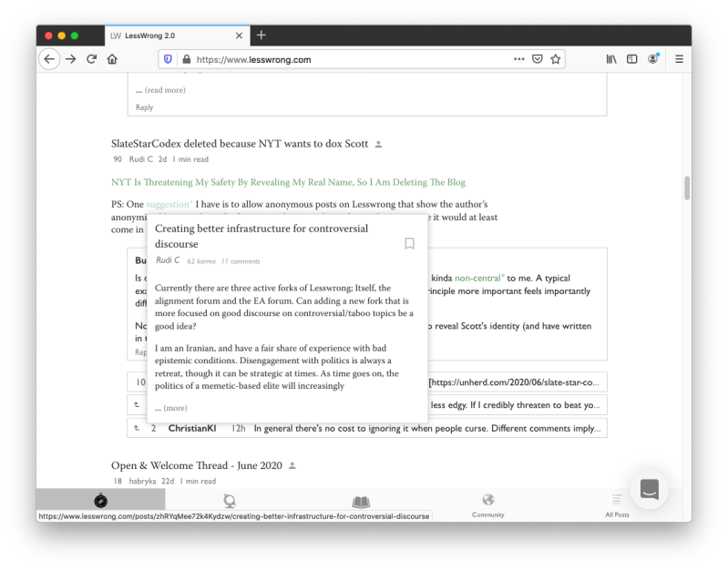
Task: Follow the 'non-central' link
Action: coord(478,278)
